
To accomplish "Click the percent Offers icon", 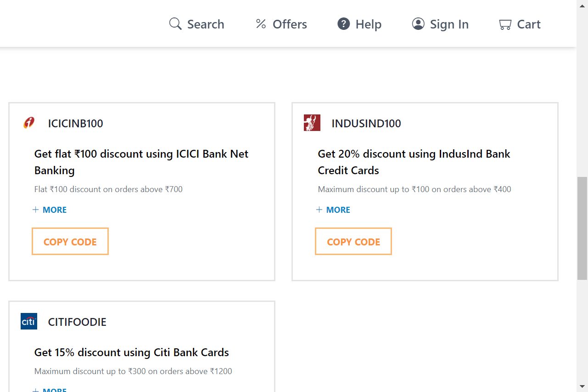I will (x=261, y=24).
